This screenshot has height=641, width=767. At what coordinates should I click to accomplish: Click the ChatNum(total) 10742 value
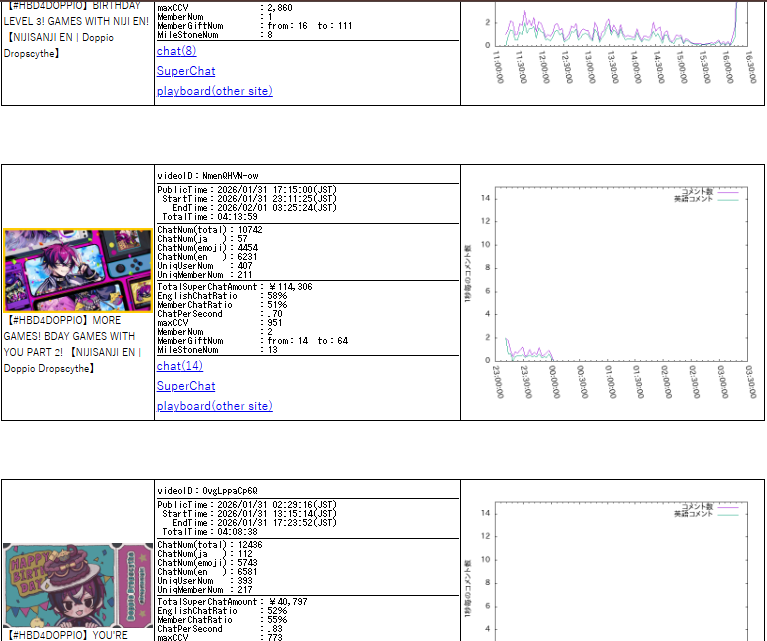(250, 230)
